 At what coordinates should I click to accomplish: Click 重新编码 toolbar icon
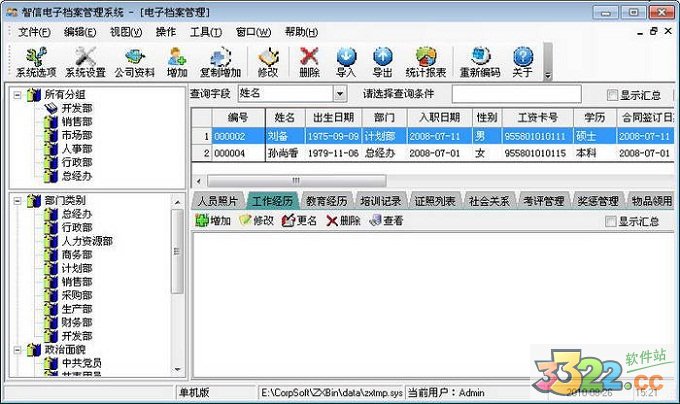pos(480,62)
